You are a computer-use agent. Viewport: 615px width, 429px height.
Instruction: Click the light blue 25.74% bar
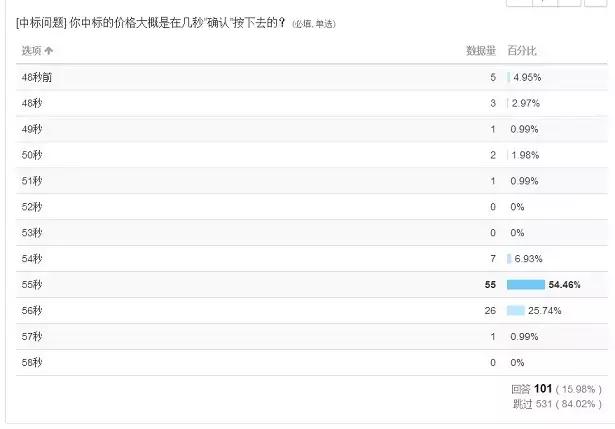point(515,311)
